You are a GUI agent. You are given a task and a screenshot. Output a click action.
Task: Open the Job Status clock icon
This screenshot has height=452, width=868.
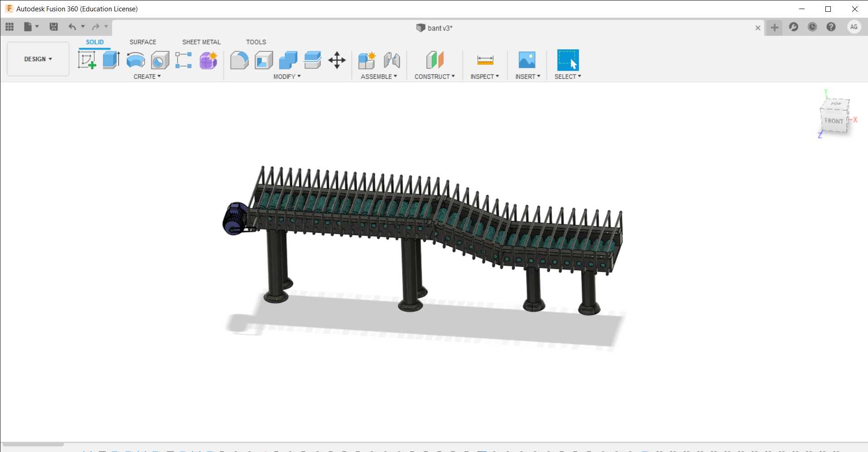coord(812,27)
